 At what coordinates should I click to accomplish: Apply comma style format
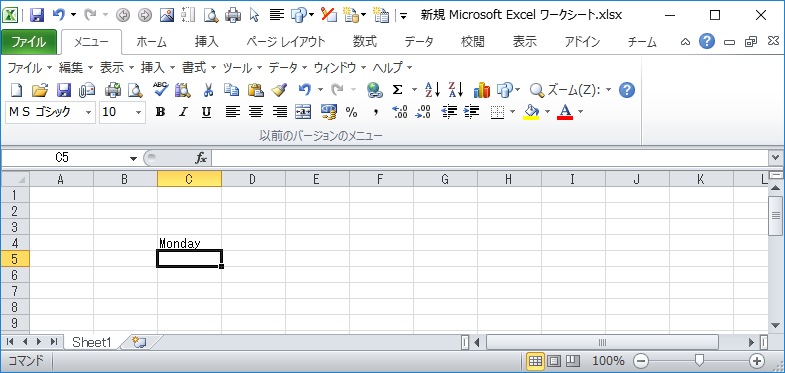click(x=376, y=112)
